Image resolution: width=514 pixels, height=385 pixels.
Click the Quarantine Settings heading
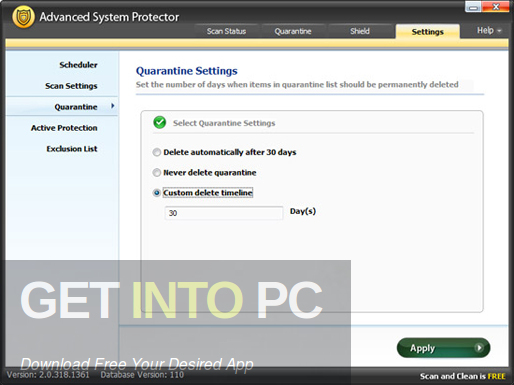coord(187,71)
